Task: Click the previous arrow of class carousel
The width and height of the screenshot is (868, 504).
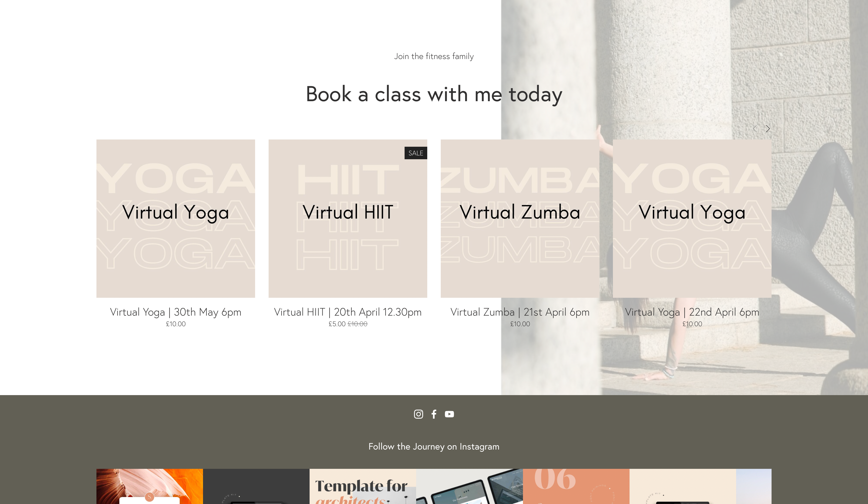Action: (x=755, y=129)
